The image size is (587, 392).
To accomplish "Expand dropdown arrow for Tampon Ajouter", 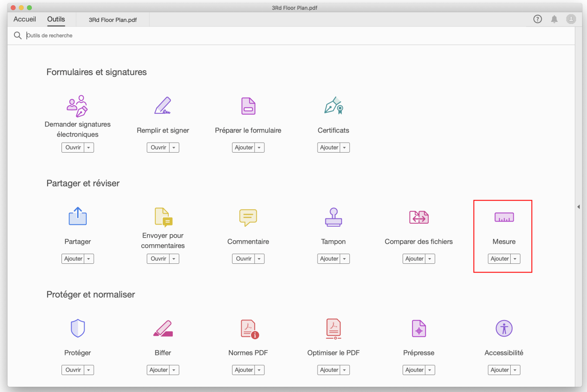I will click(345, 259).
